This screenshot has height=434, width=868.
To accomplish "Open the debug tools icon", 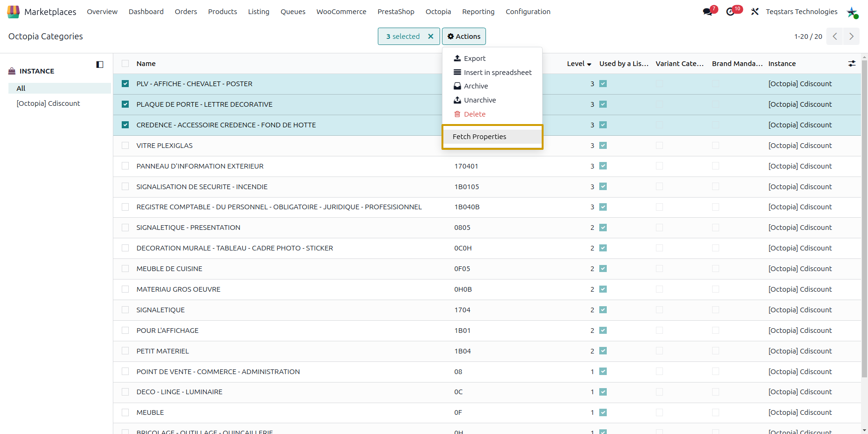I will click(x=755, y=12).
